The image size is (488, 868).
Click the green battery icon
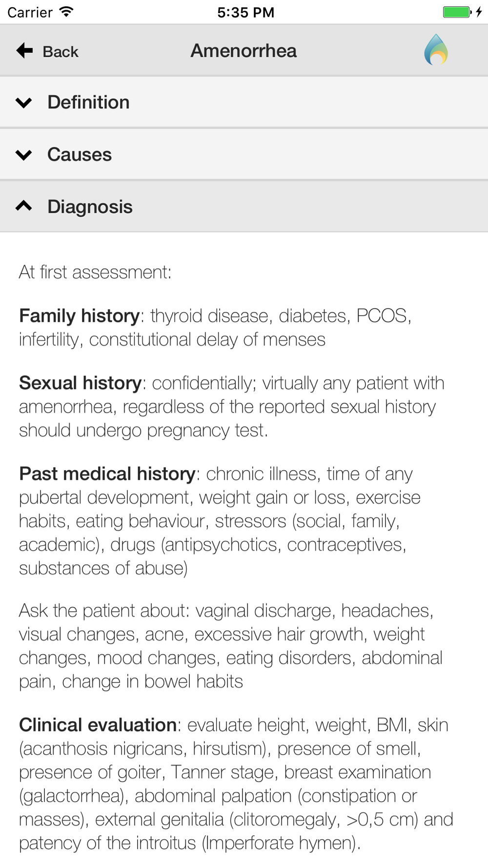pos(456,12)
